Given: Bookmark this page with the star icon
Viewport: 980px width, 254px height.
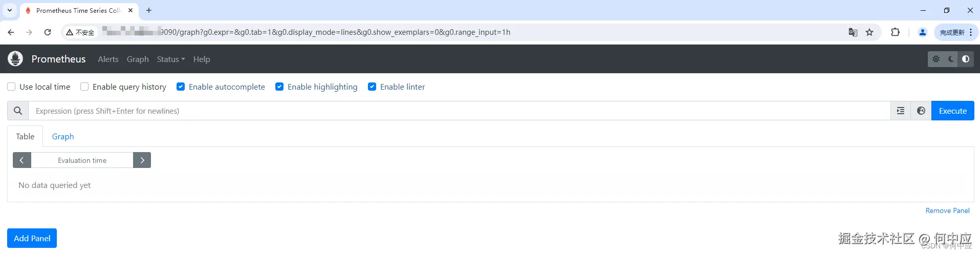Looking at the screenshot, I should (869, 32).
